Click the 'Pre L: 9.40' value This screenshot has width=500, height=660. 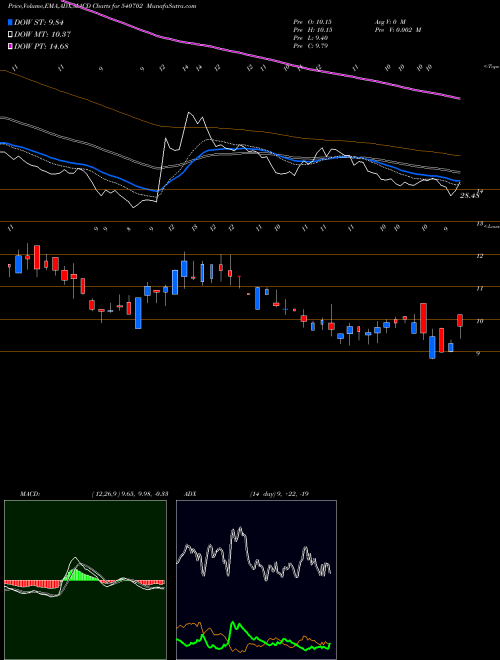[x=311, y=38]
